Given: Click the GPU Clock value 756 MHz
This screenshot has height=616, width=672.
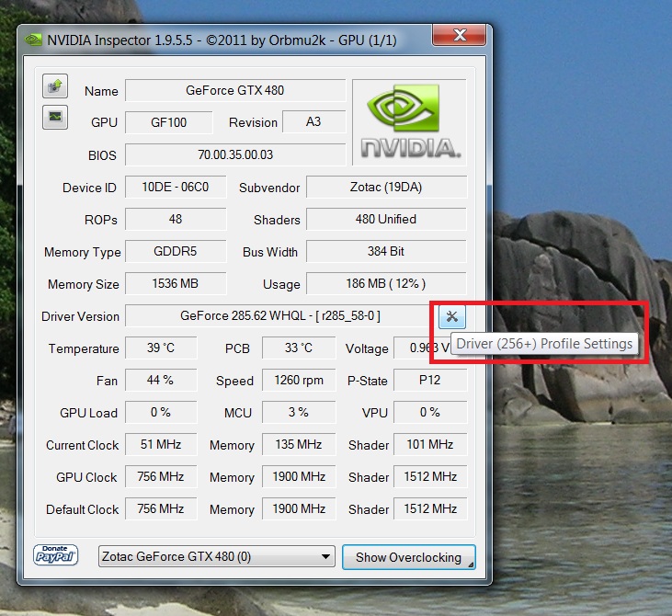Looking at the screenshot, I should tap(161, 476).
